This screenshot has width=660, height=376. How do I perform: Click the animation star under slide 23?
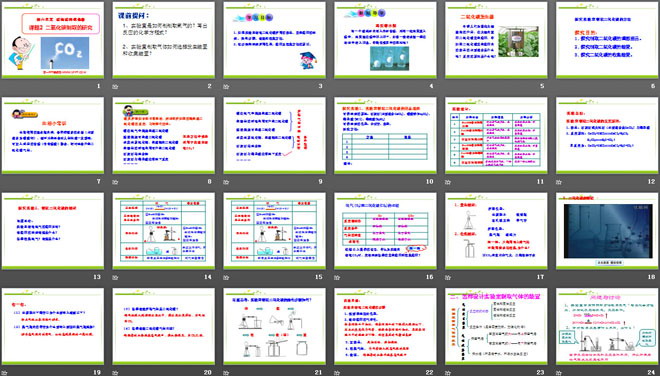coord(448,373)
